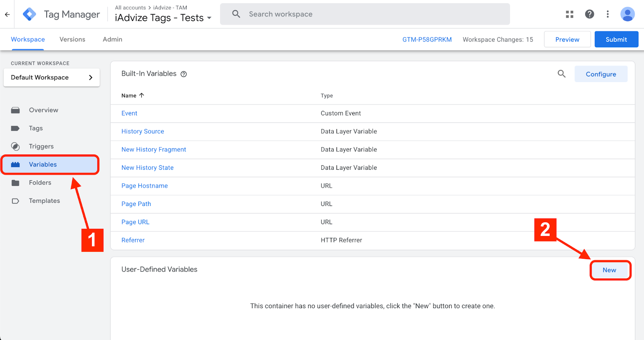The image size is (644, 340).
Task: Click the user account avatar
Action: click(x=627, y=14)
